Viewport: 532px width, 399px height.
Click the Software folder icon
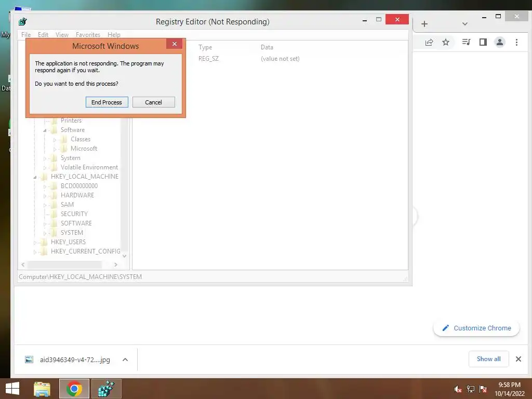(x=54, y=130)
